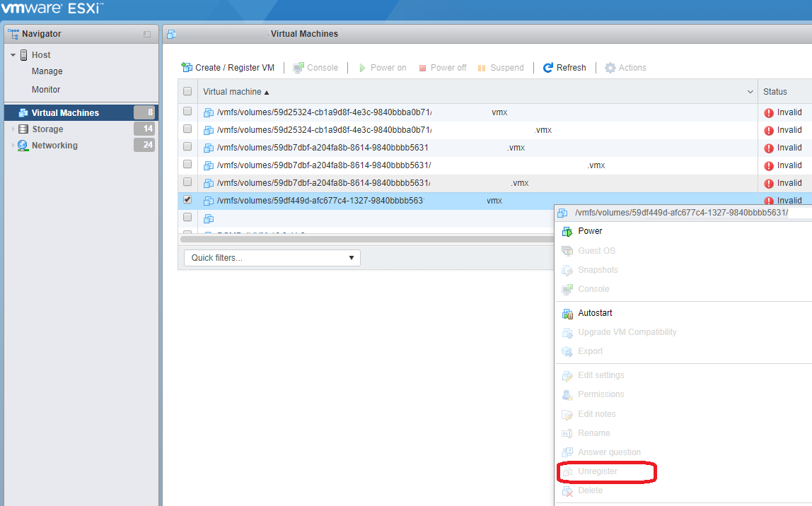Check the checkbox of the unnamed VM row
Screen dimensions: 812x506
click(187, 217)
